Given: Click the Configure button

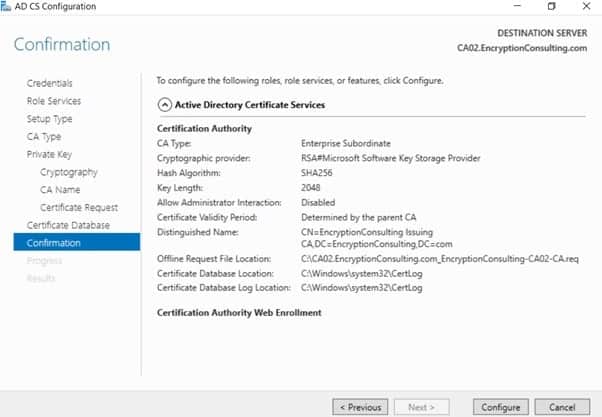Looking at the screenshot, I should point(500,407).
